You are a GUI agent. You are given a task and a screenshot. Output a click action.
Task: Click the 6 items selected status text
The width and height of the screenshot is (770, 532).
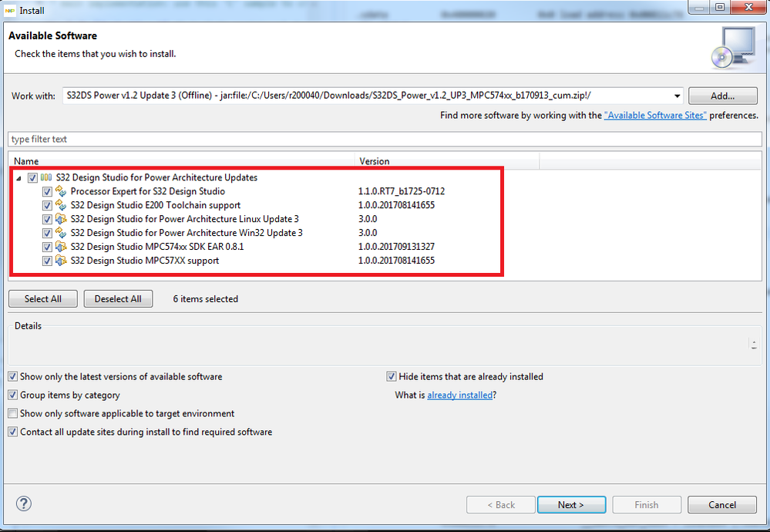pyautogui.click(x=205, y=298)
